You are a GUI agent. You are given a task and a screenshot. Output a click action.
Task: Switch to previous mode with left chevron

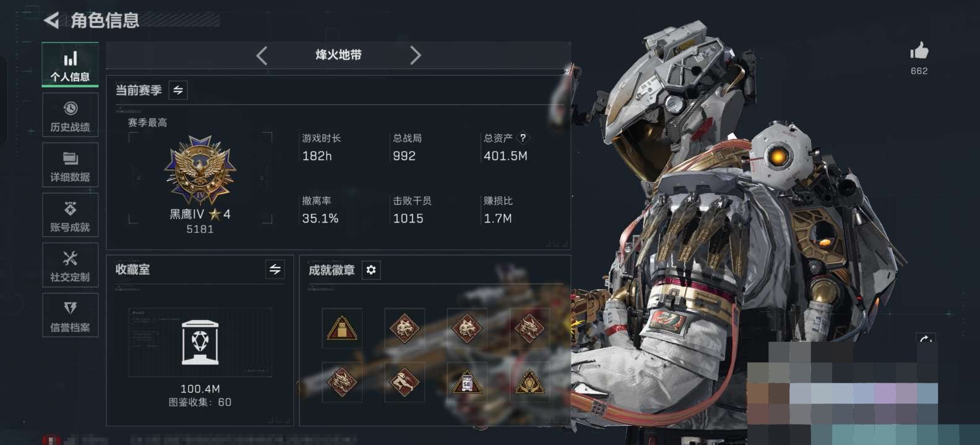[262, 56]
